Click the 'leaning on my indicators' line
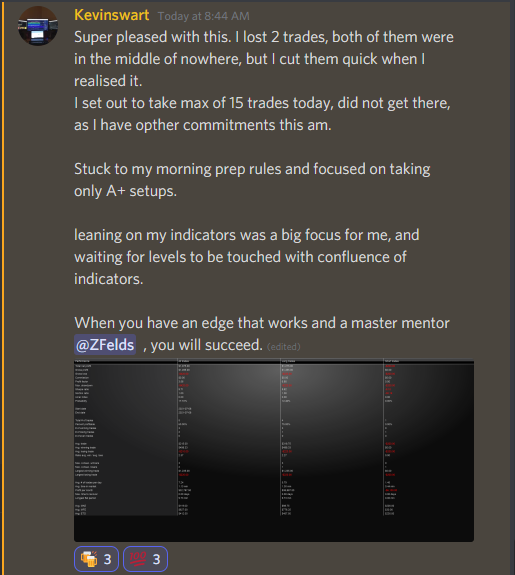 point(246,235)
